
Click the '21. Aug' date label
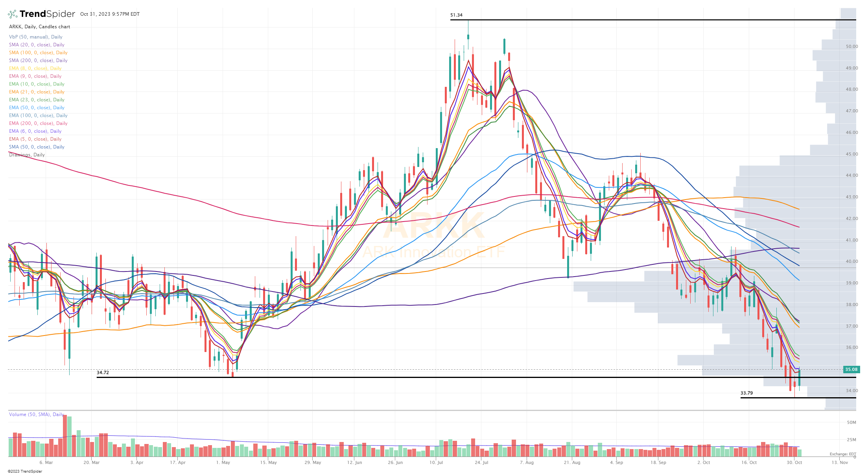click(x=572, y=462)
